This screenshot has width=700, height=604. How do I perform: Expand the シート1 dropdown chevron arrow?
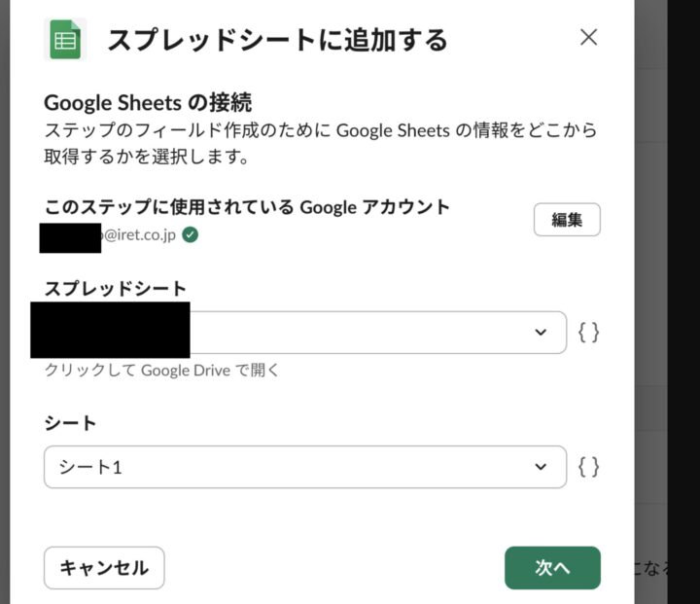pyautogui.click(x=542, y=467)
